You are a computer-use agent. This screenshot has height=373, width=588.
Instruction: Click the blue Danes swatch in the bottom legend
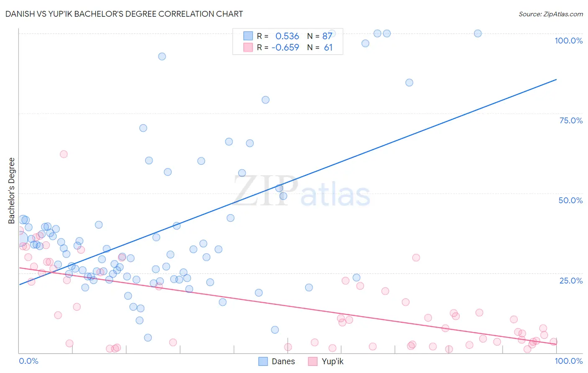(x=263, y=361)
